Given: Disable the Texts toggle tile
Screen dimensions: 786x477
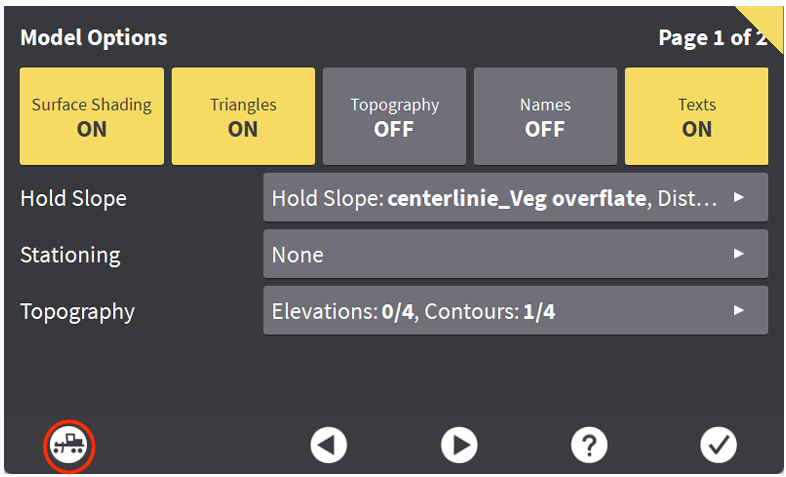Looking at the screenshot, I should click(696, 116).
